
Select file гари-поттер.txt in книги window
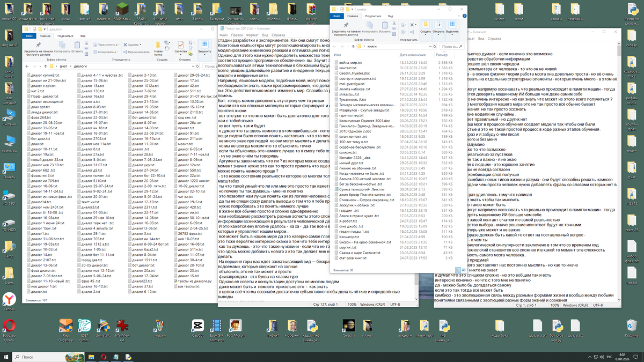351,115
